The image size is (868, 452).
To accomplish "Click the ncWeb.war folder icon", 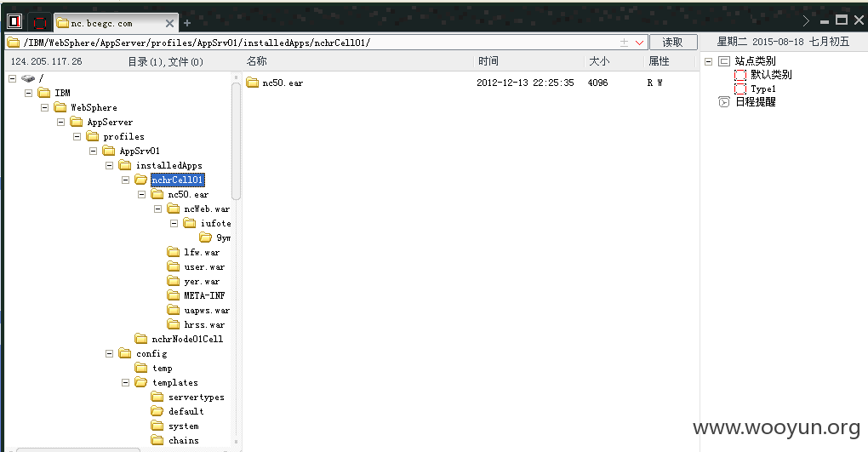I will 174,209.
